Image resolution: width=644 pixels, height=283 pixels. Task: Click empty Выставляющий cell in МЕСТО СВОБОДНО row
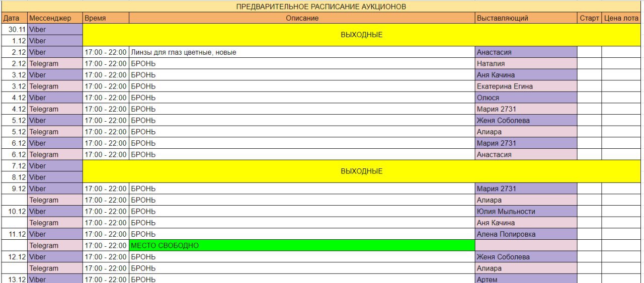[526, 246]
